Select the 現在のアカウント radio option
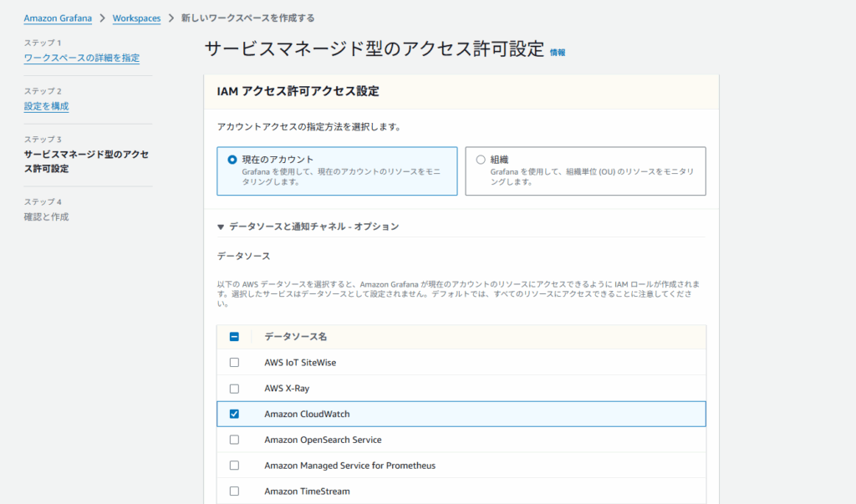This screenshot has width=856, height=504. click(232, 160)
